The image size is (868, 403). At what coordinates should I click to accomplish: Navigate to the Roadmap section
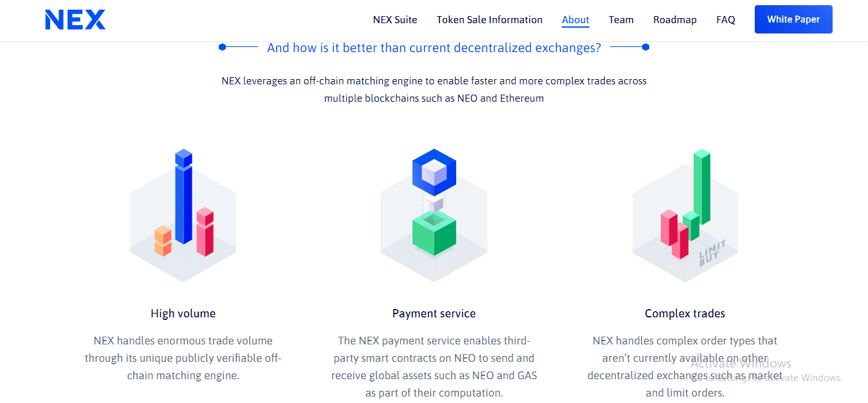click(x=675, y=20)
